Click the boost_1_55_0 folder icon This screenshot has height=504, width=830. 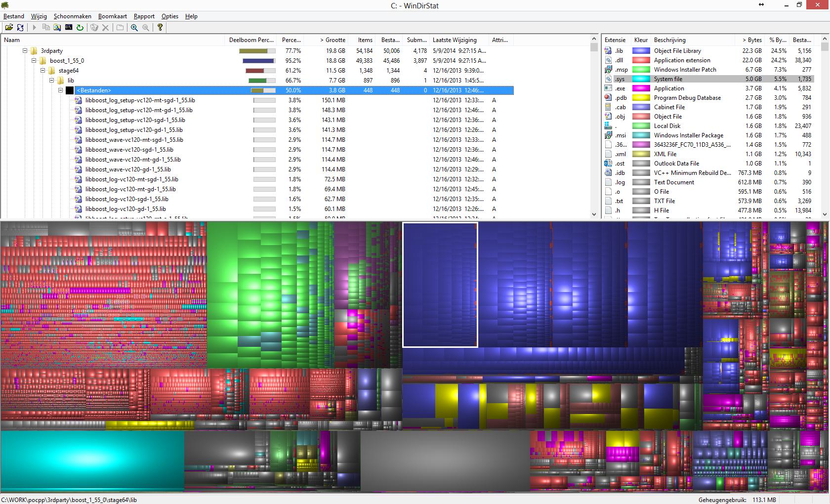point(42,61)
